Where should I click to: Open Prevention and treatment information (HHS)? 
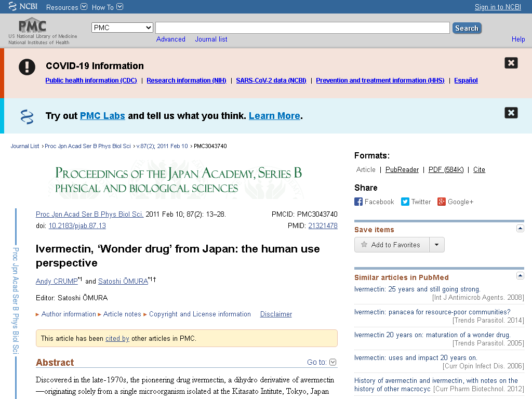tap(380, 81)
